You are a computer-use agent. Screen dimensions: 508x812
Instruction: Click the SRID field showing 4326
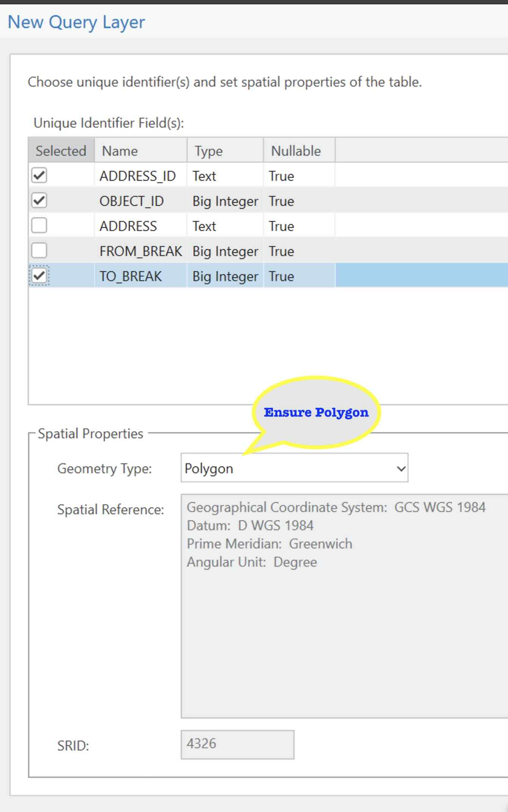[x=237, y=744]
